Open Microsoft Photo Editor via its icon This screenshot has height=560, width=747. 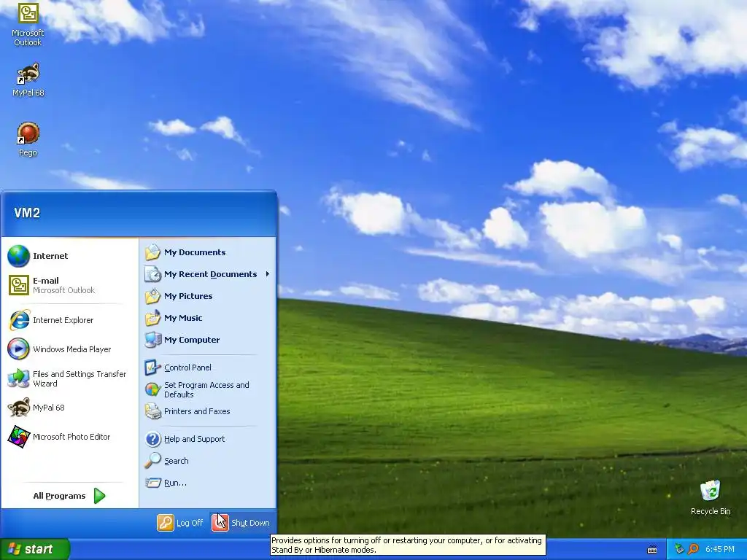(x=18, y=437)
